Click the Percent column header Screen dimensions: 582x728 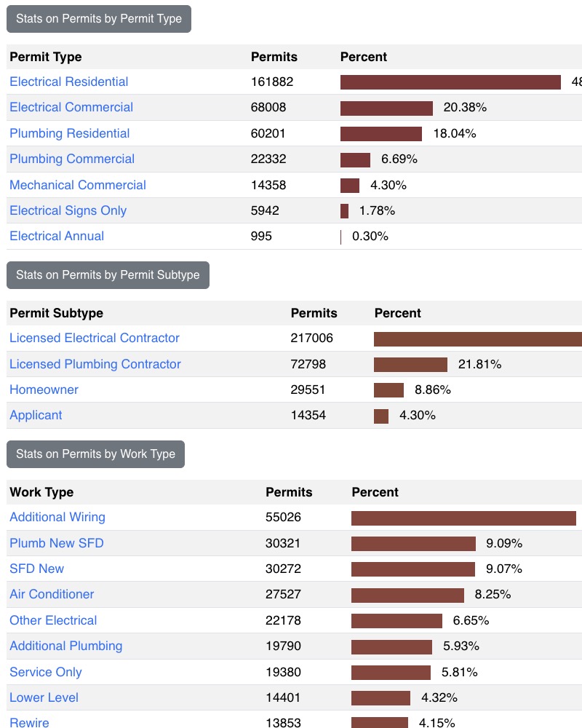click(364, 57)
